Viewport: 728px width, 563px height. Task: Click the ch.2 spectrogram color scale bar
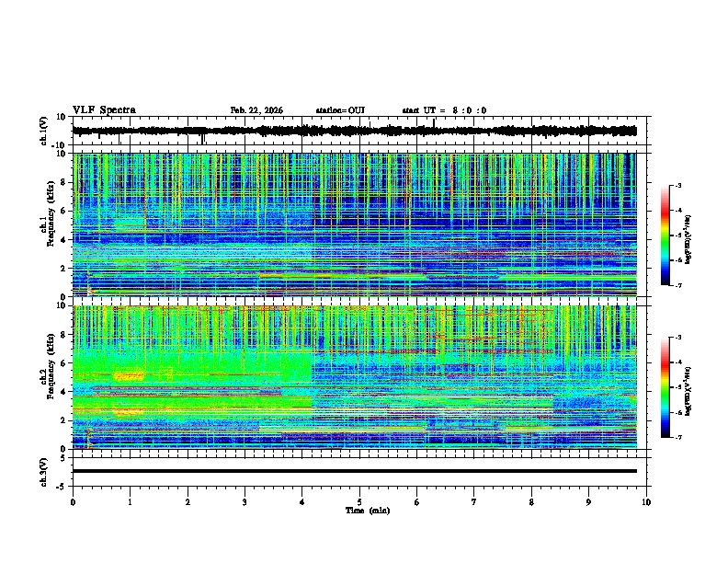coord(665,387)
